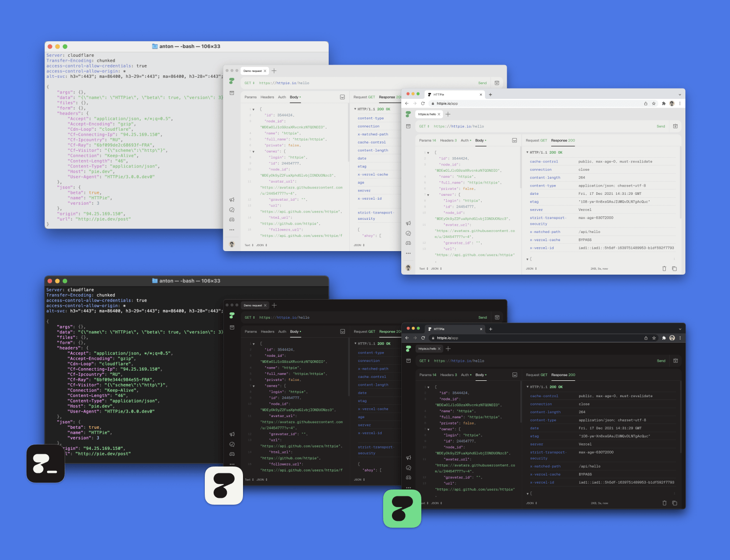
Task: Open the light browser's three-dot Chrome menu
Action: [x=680, y=103]
